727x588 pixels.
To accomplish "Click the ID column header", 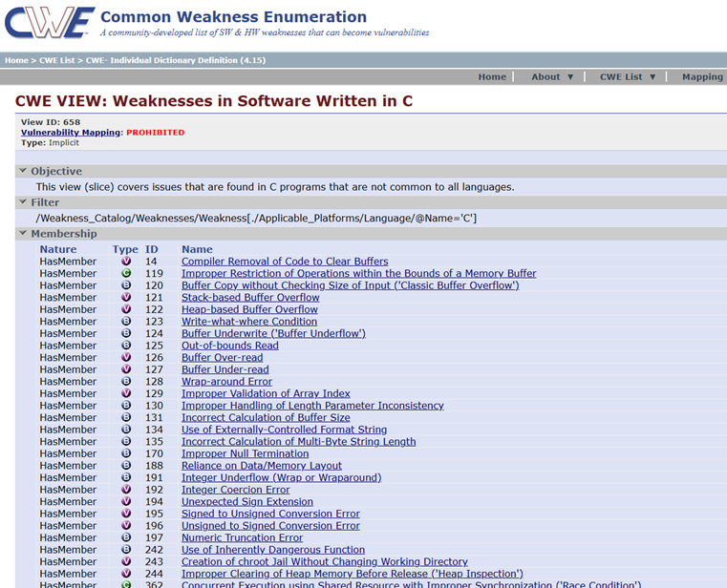I will pyautogui.click(x=152, y=249).
